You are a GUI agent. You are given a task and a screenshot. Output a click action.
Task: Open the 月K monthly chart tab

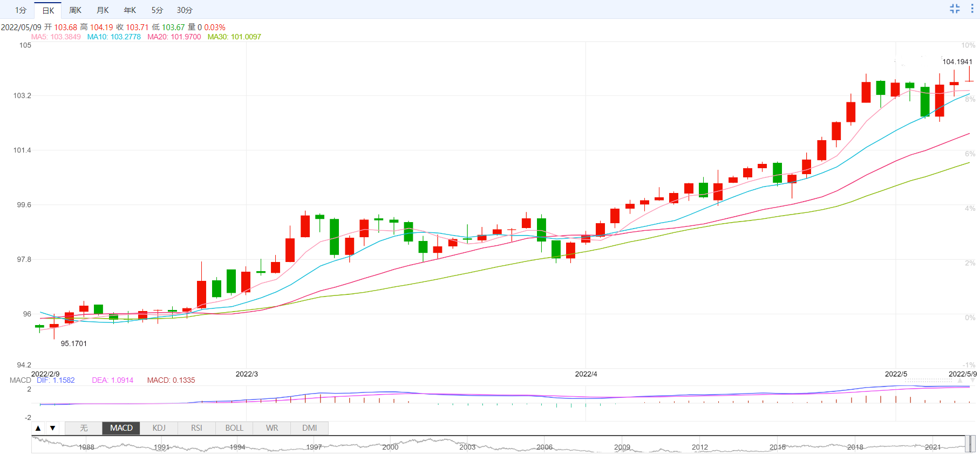click(x=103, y=10)
